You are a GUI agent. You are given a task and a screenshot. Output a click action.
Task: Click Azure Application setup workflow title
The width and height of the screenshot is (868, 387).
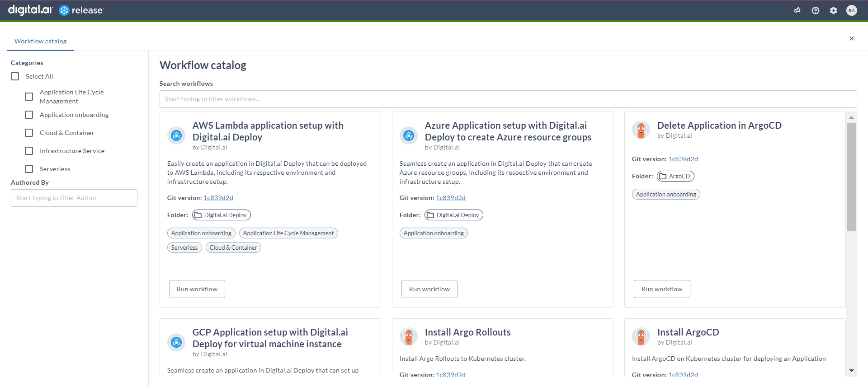click(x=508, y=131)
